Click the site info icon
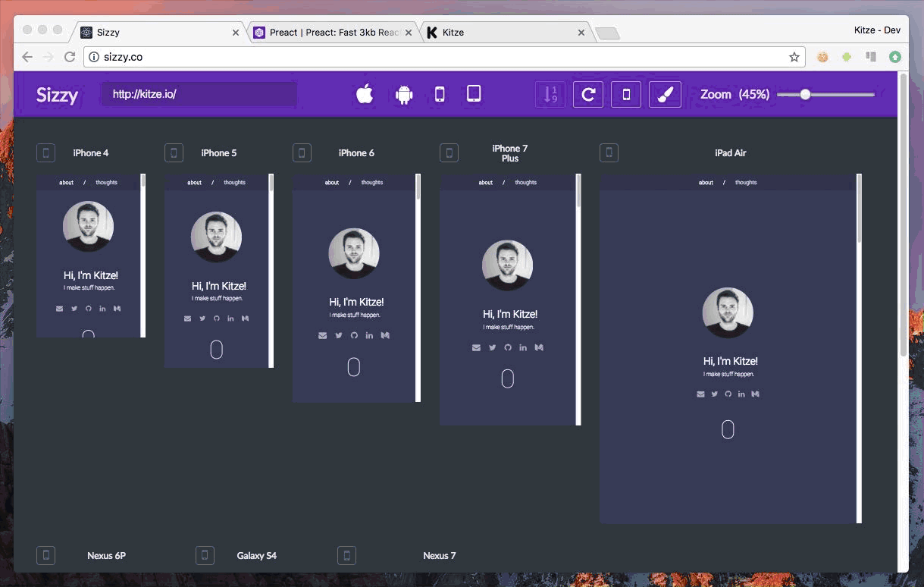The image size is (924, 587). coord(94,57)
